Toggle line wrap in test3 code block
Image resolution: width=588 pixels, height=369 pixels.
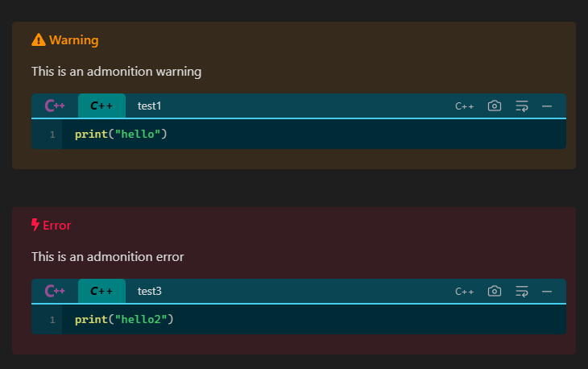[522, 292]
